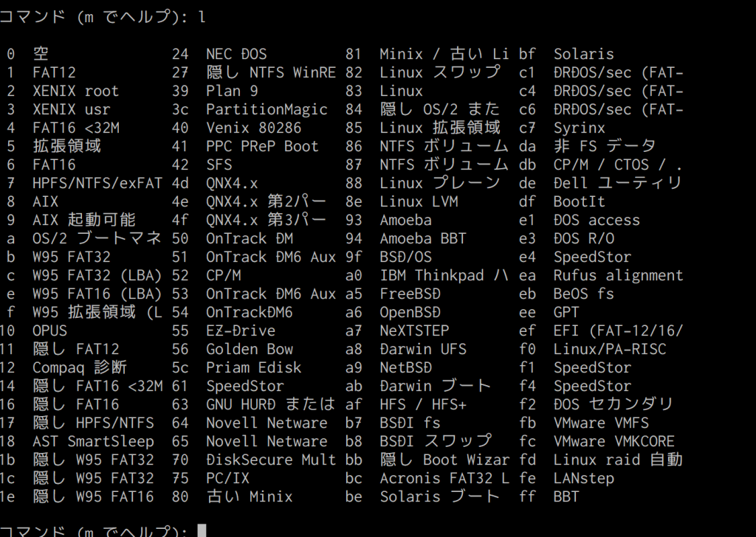Screen dimensions: 756x537
Task: Select the "Priam Edisk" entry
Action: coord(254,367)
